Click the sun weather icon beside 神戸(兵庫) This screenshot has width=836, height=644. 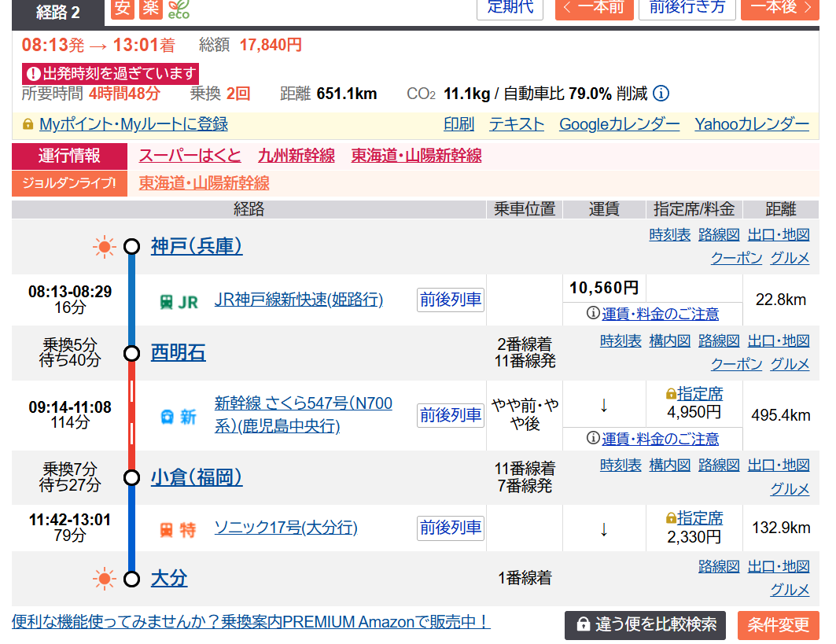coord(104,247)
